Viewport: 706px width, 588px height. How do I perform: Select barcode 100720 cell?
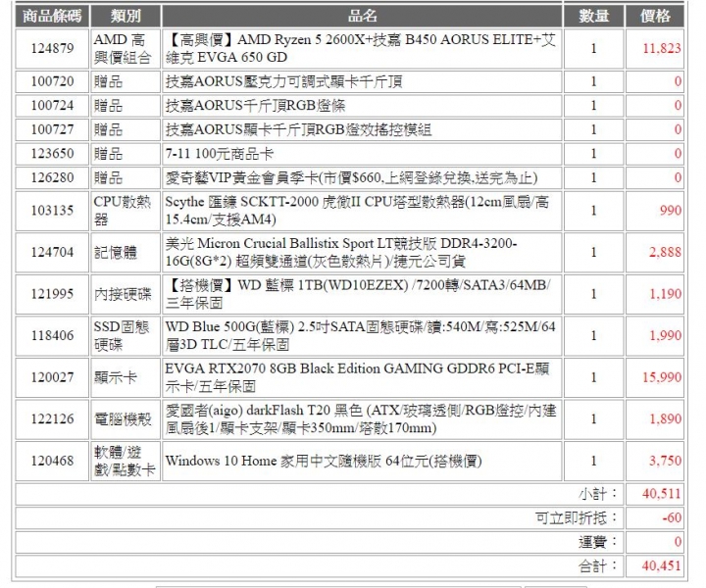tap(52, 81)
